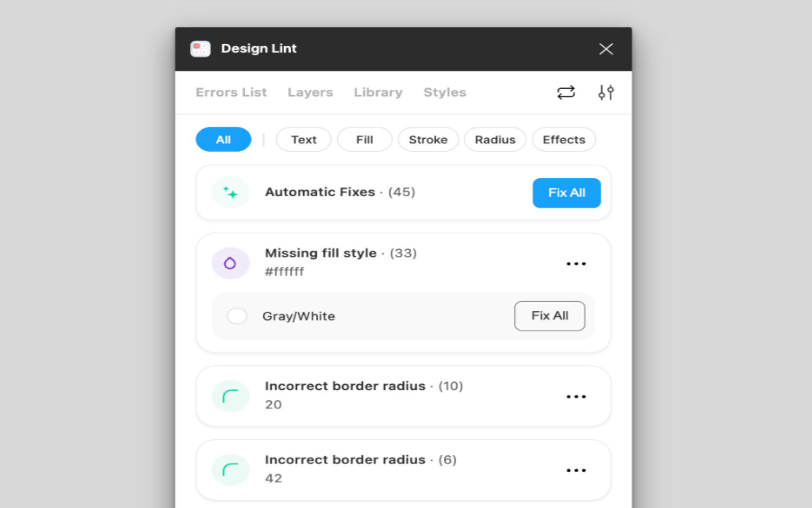
Task: Click the Design Lint app logo icon
Action: (x=202, y=49)
